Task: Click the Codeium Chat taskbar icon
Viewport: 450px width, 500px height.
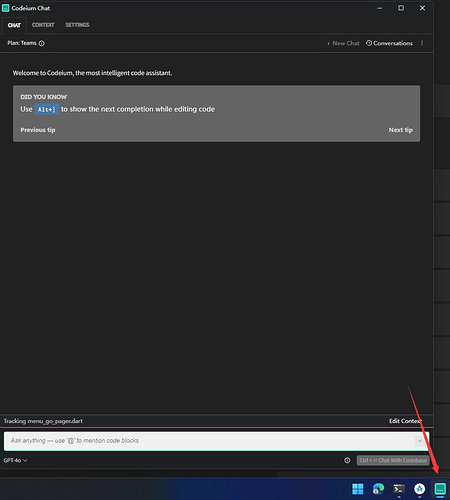Action: tap(440, 489)
